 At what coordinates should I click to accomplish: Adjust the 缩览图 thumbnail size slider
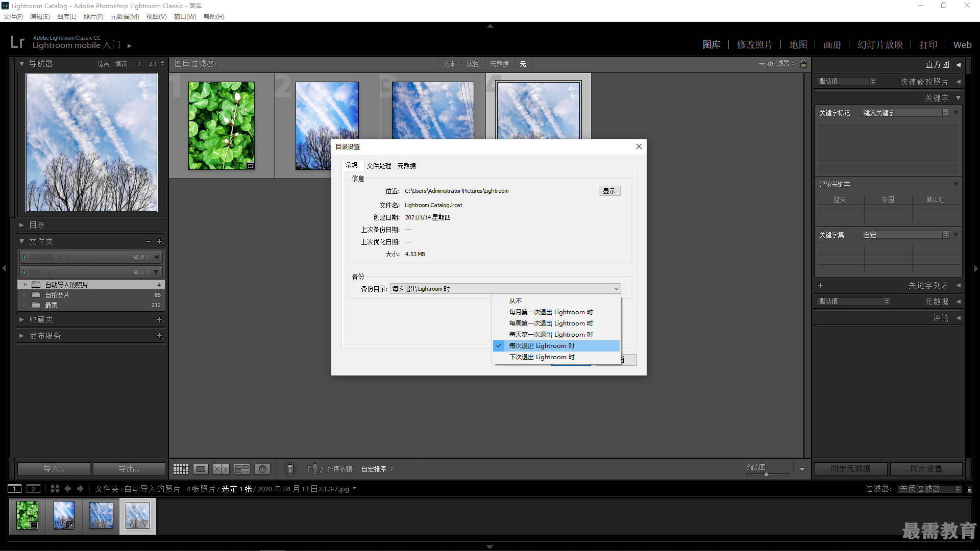[766, 474]
